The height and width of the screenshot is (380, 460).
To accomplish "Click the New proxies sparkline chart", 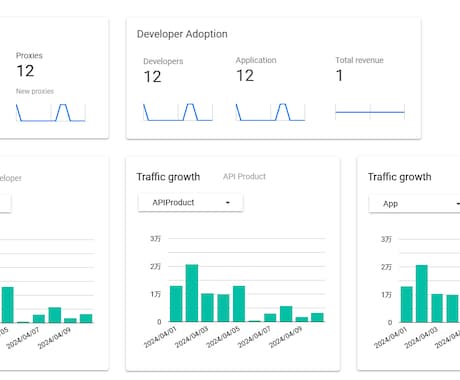I will coord(51,113).
